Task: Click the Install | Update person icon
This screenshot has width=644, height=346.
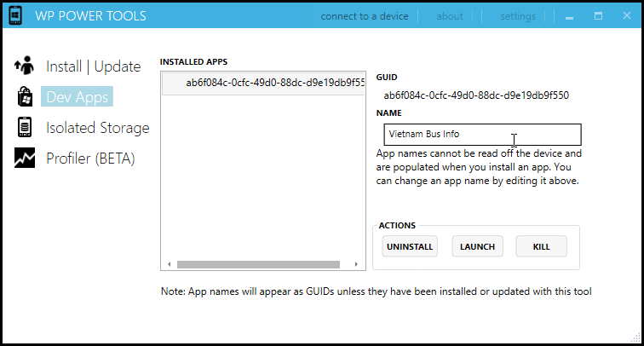Action: pyautogui.click(x=26, y=66)
